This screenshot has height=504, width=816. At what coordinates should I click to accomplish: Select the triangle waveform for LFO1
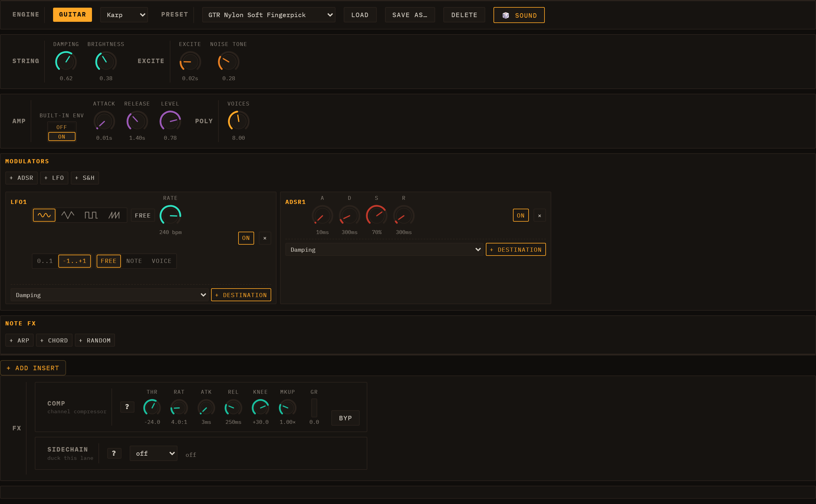click(68, 215)
